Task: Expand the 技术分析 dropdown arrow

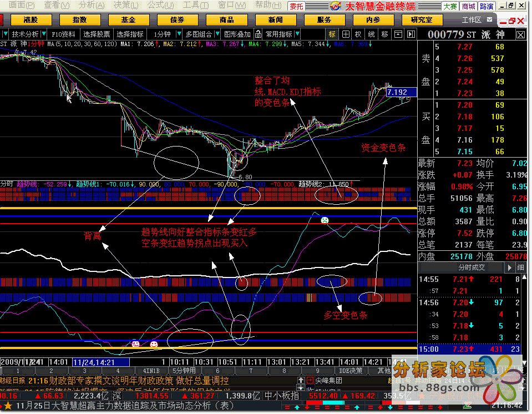Action: [44, 34]
